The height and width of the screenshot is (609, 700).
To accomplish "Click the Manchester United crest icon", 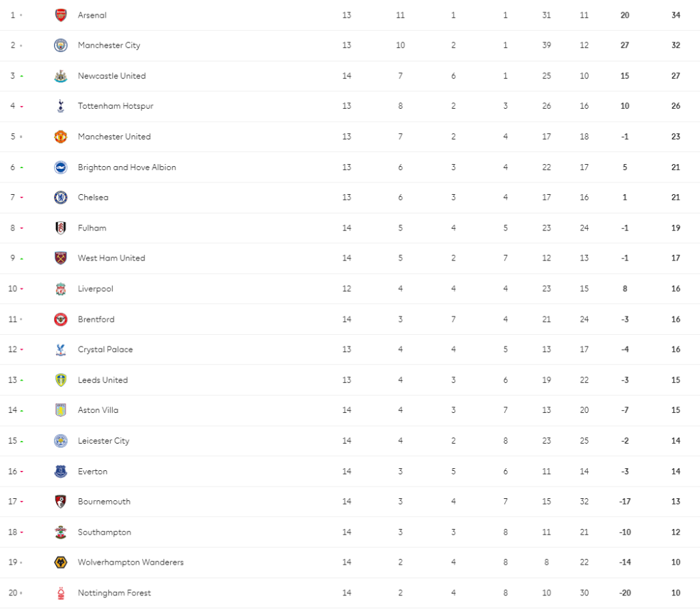I will point(61,137).
